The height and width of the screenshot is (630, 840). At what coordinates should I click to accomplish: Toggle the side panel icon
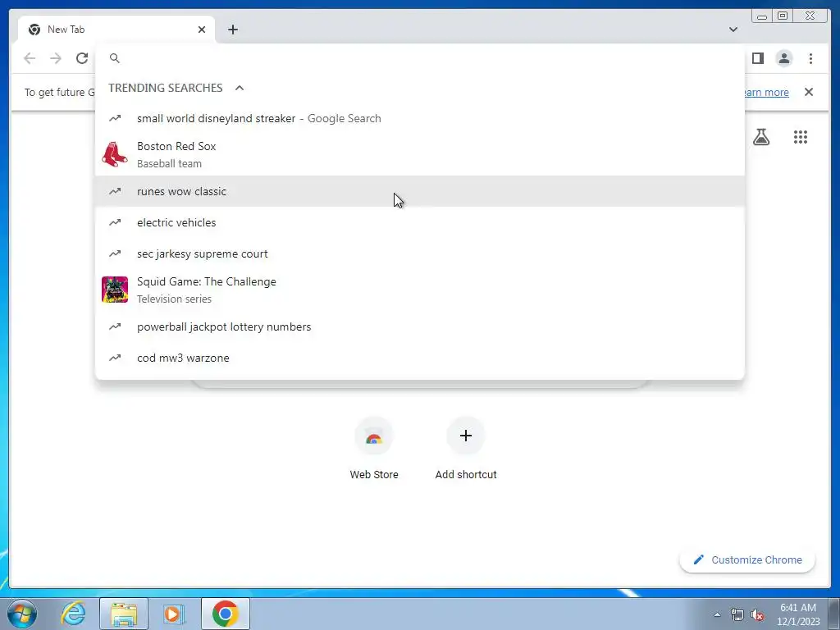coord(757,58)
